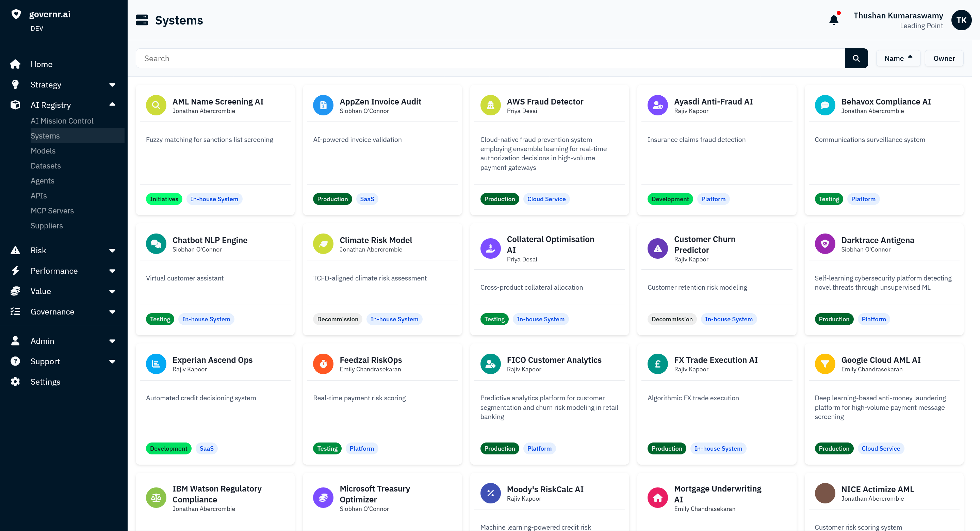Click the AI Registry cube icon

coord(16,105)
